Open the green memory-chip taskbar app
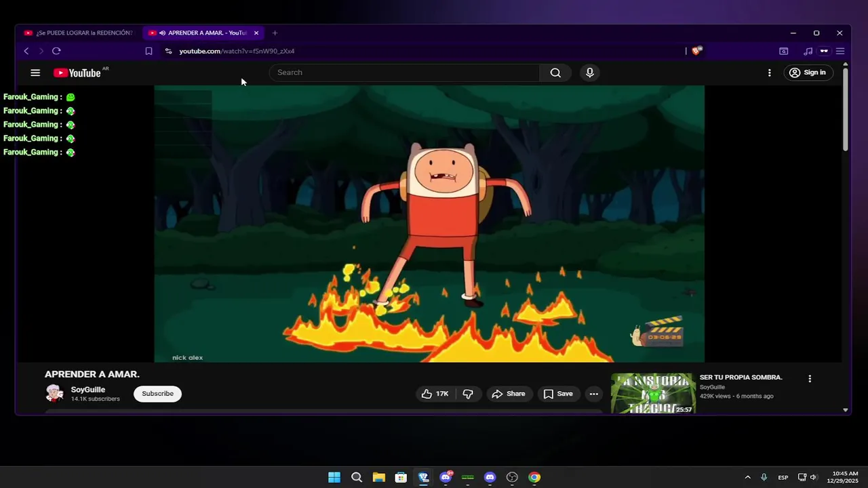Image resolution: width=868 pixels, height=488 pixels. (x=468, y=477)
